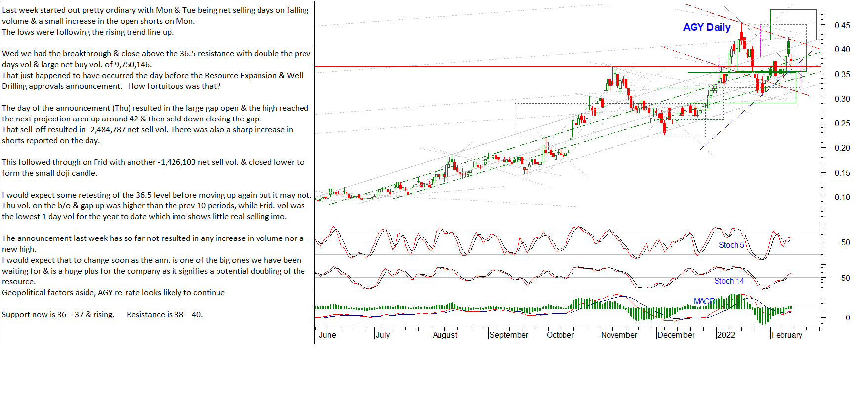The width and height of the screenshot is (868, 397).
Task: Click the Stoch 14 indicator label
Action: coord(729,281)
